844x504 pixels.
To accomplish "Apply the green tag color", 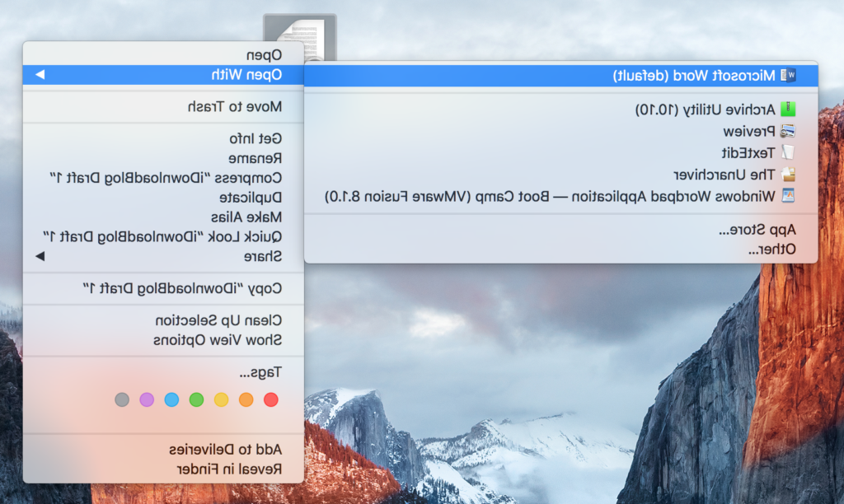I will click(x=196, y=400).
